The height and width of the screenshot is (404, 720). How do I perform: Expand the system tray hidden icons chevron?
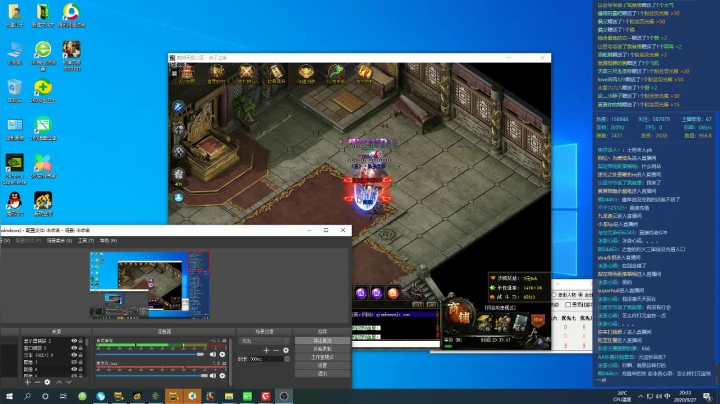(x=641, y=396)
